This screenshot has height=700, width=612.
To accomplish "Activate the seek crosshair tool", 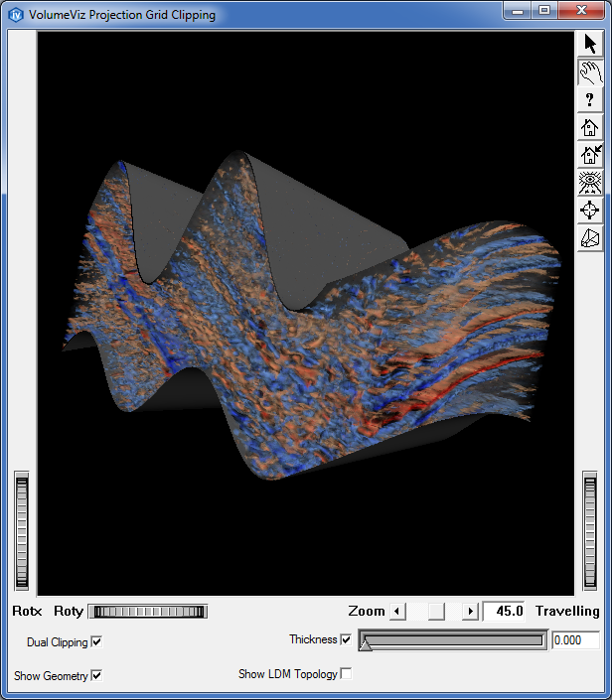I will (590, 210).
